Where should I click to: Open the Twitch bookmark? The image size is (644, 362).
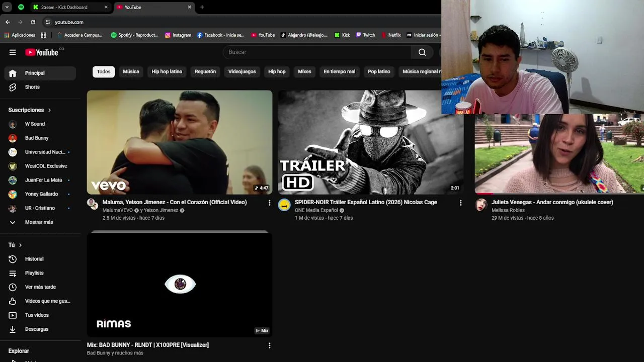coord(365,35)
